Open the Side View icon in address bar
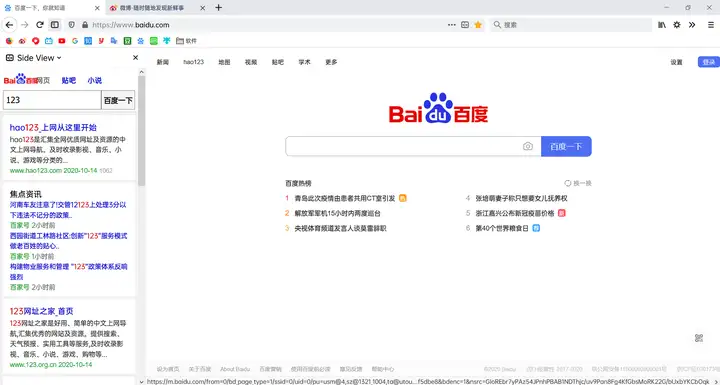 pyautogui.click(x=465, y=25)
